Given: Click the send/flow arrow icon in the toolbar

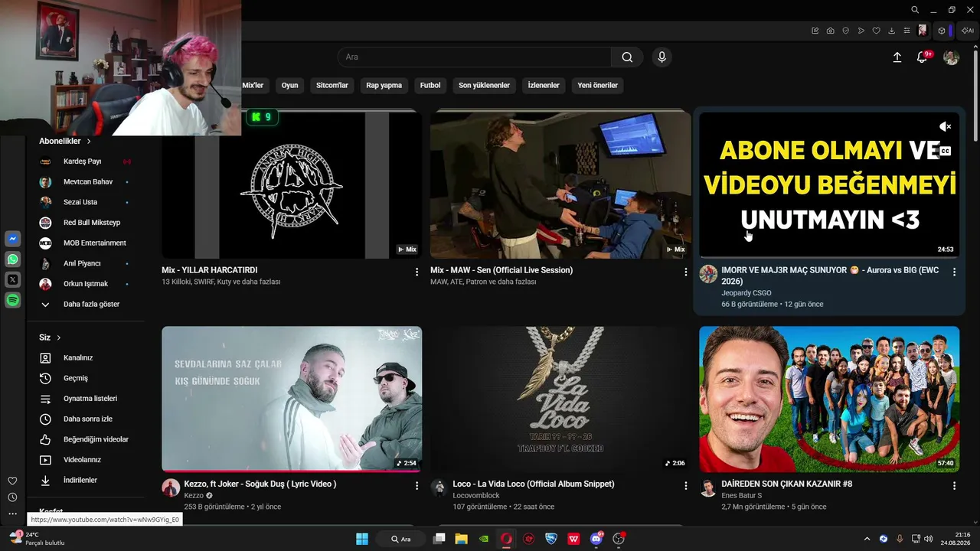Looking at the screenshot, I should (x=861, y=31).
